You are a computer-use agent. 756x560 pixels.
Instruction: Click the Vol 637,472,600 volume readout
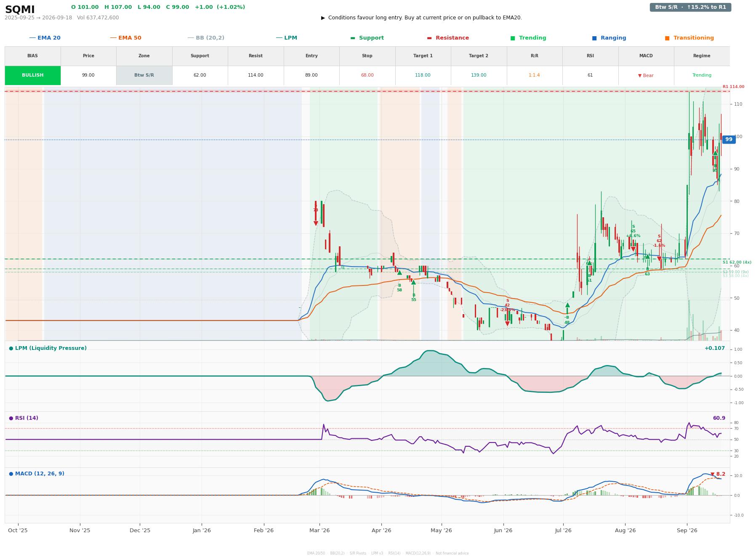98,18
